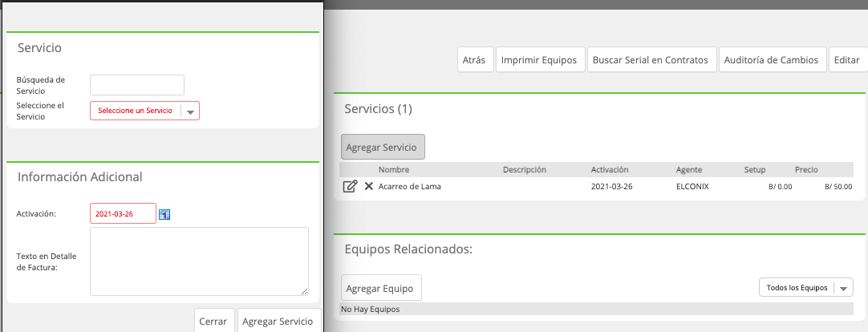
Task: Click the ELCONIX agent cell
Action: [692, 187]
